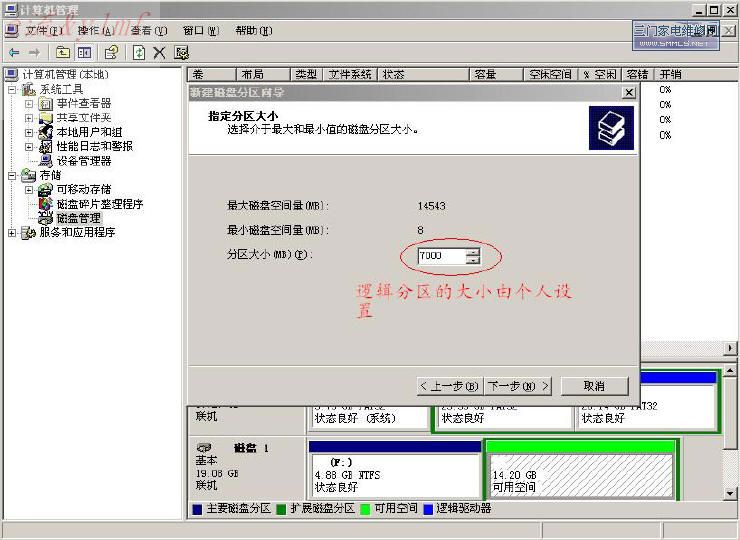This screenshot has width=740, height=540.
Task: Click the back arrow toolbar icon
Action: (x=14, y=52)
